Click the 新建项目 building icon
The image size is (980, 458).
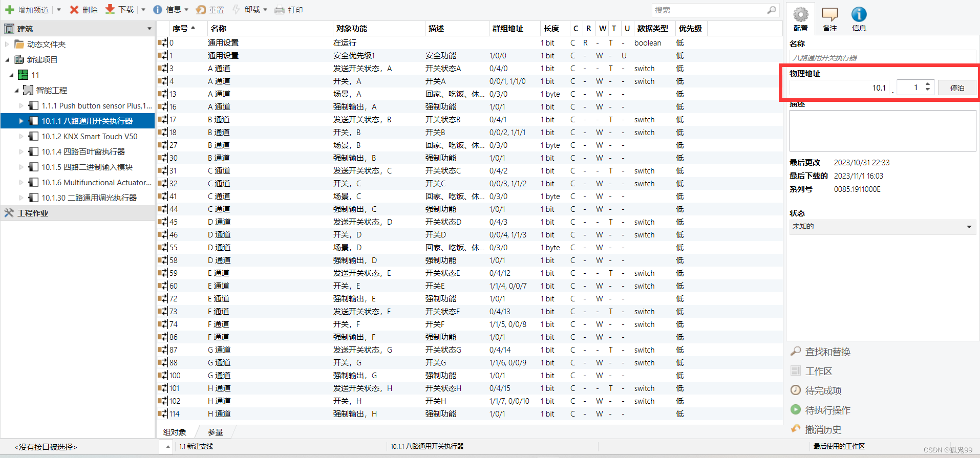coord(19,59)
